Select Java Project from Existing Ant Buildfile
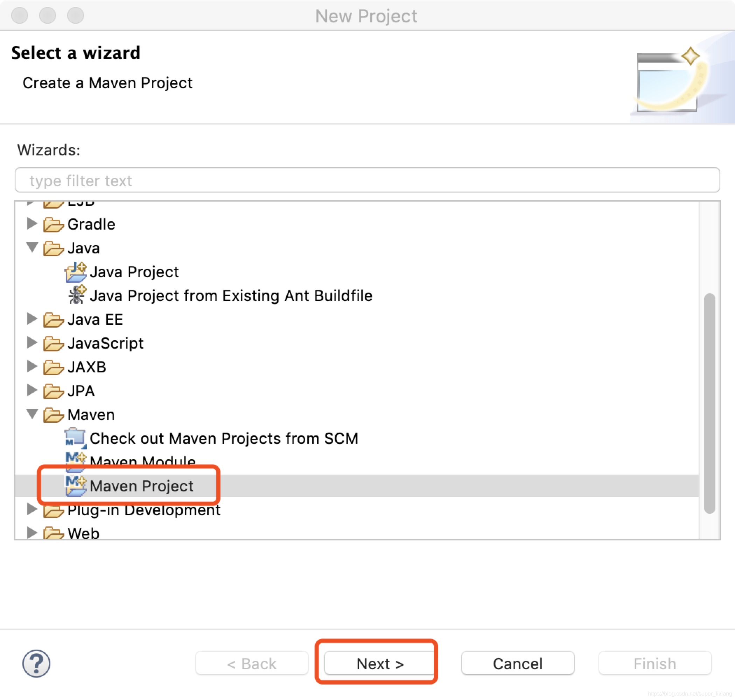Screen dimensions: 735x700 (x=231, y=295)
